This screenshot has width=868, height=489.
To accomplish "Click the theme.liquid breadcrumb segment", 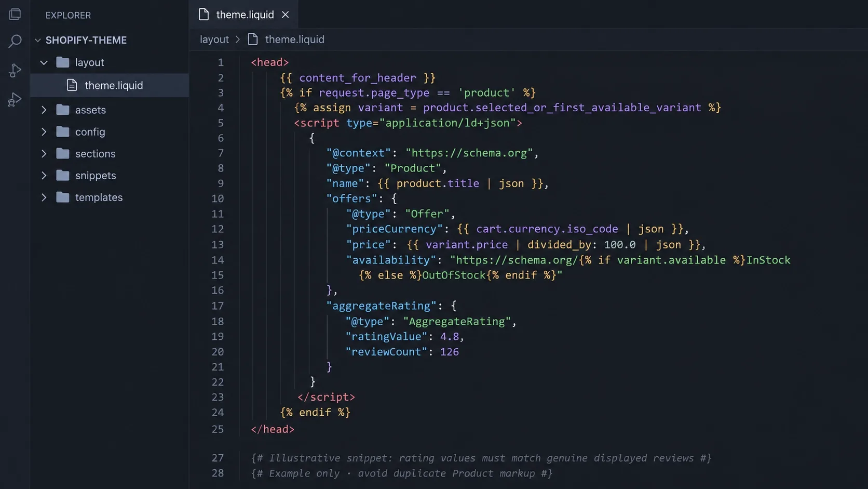I will (x=294, y=39).
